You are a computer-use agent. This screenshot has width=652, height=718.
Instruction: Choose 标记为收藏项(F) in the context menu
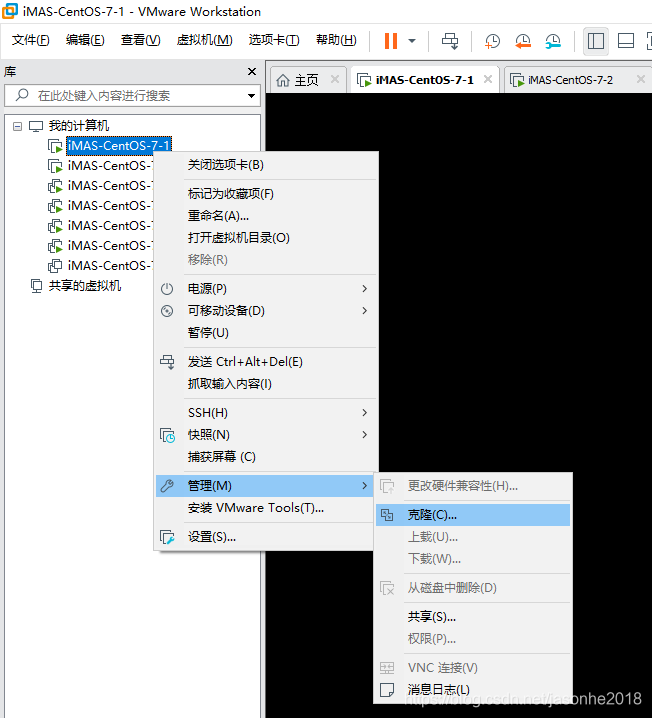pyautogui.click(x=267, y=194)
